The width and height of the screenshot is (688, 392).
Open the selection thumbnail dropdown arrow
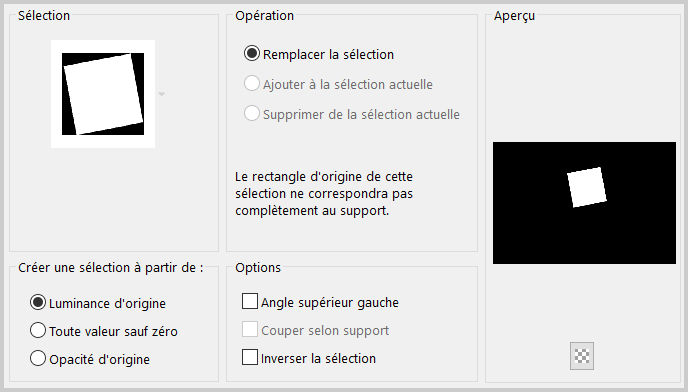tap(161, 94)
